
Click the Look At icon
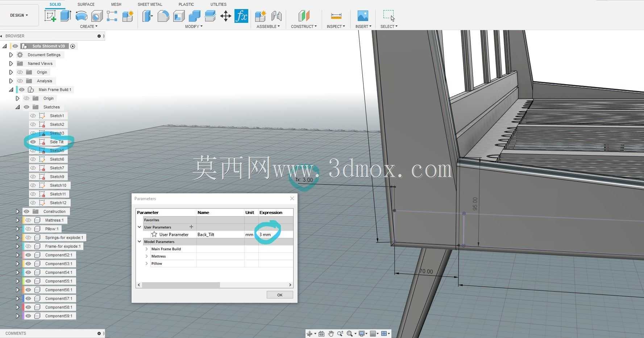(321, 334)
